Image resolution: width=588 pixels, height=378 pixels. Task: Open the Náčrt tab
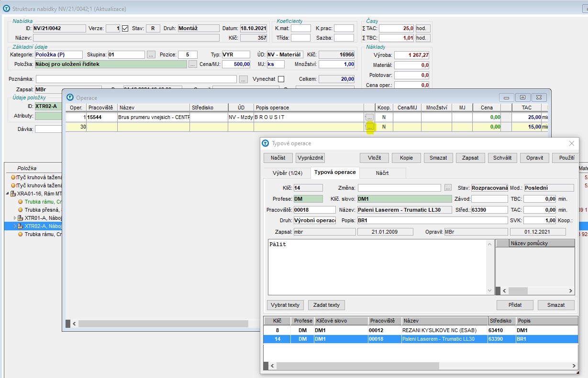pyautogui.click(x=382, y=173)
